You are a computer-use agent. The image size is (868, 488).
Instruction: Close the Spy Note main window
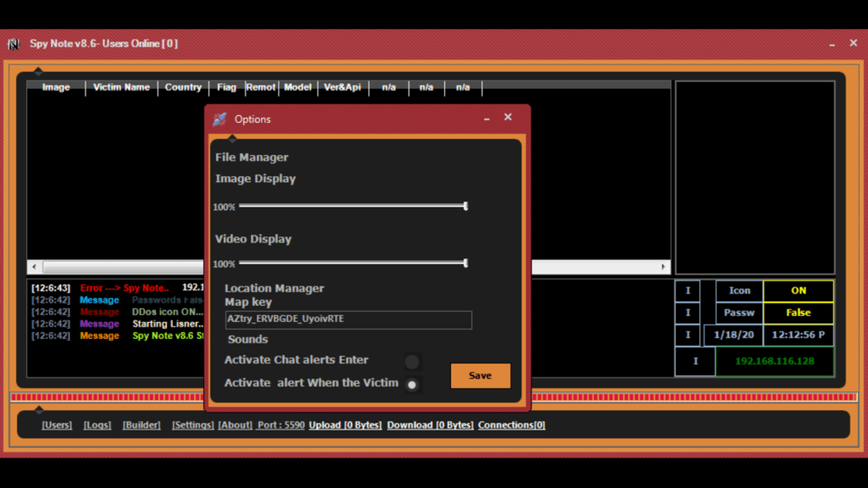853,42
